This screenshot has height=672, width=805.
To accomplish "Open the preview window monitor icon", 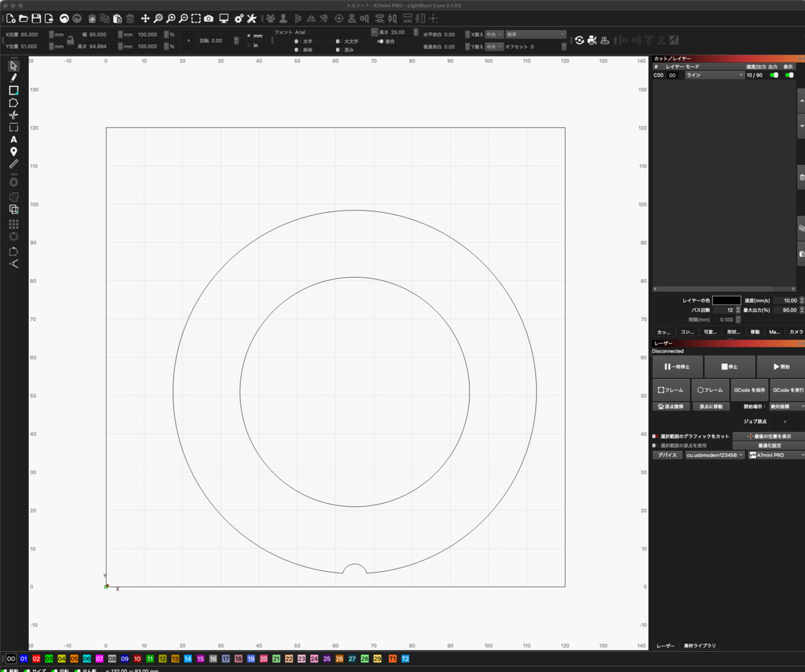I will point(224,18).
